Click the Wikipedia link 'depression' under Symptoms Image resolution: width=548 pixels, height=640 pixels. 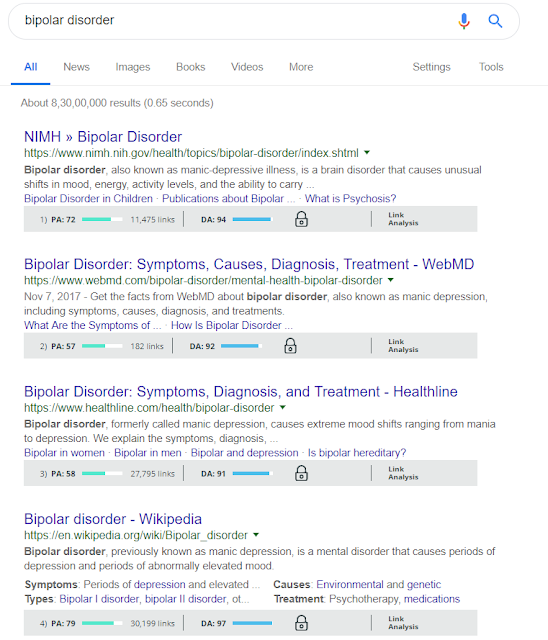coord(160,584)
